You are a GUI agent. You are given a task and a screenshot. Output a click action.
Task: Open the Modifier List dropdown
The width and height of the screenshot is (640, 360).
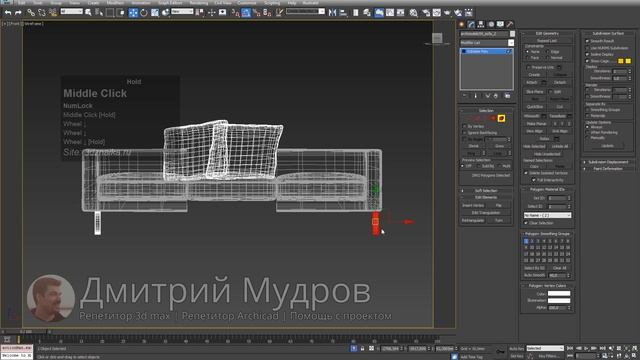point(487,43)
